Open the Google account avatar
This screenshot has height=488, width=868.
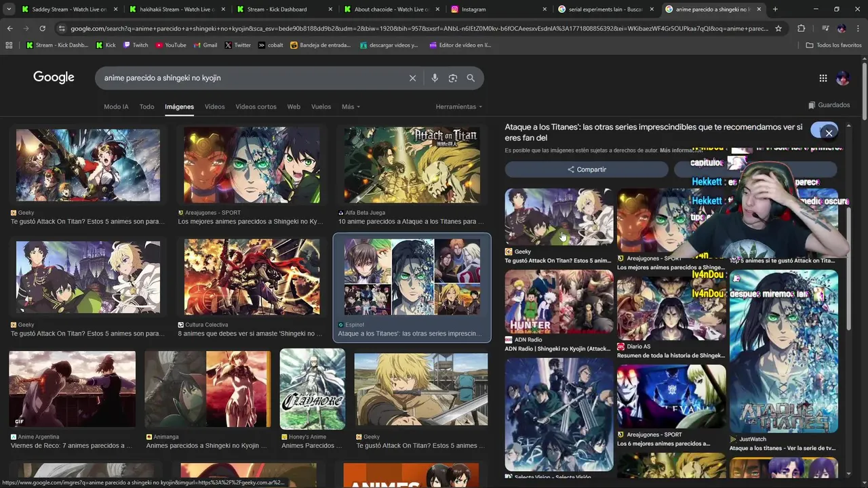coord(843,78)
